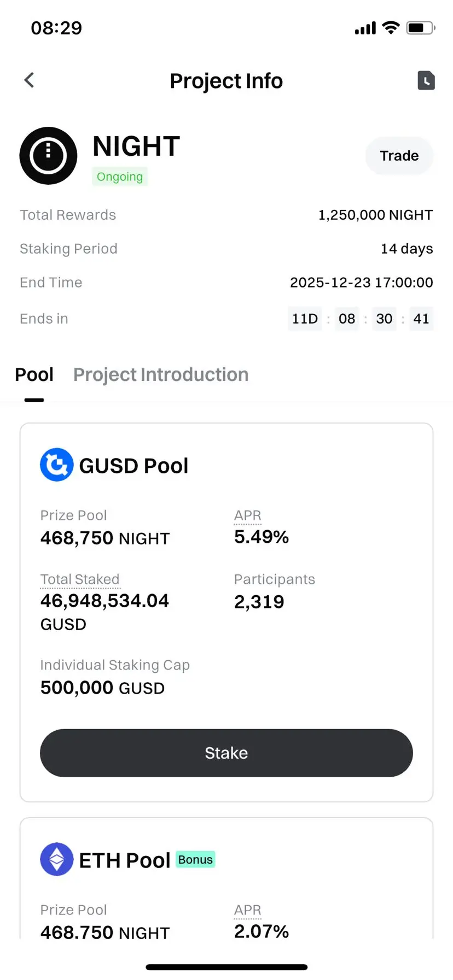Viewport: 453px width, 980px height.
Task: Tap the Wi-Fi status icon
Action: [391, 28]
